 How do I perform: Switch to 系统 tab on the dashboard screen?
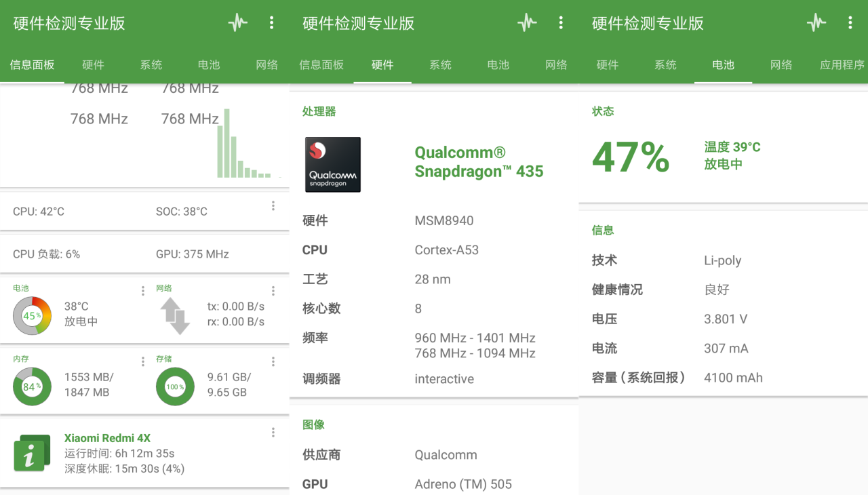[151, 65]
